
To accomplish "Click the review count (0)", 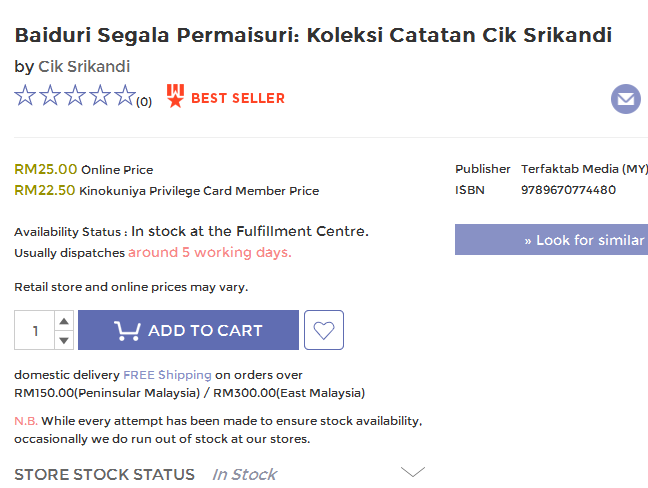I will [x=144, y=101].
